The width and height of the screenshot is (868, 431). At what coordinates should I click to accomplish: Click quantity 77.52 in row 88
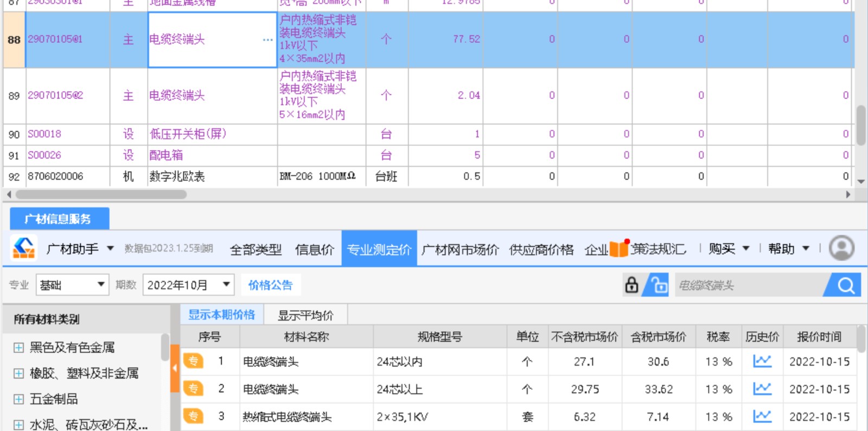click(467, 39)
